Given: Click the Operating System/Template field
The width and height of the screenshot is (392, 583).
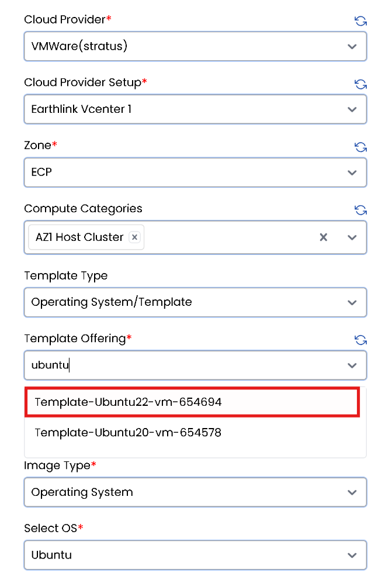Looking at the screenshot, I should point(175,302).
